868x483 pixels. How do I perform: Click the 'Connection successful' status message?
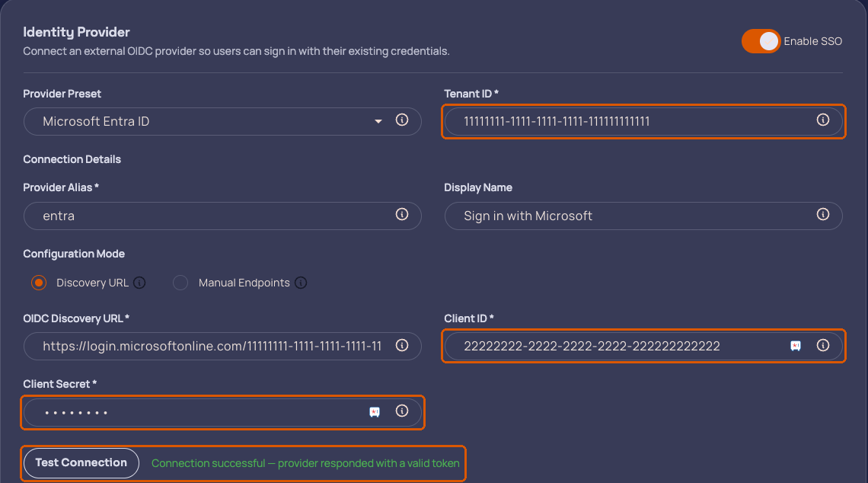(305, 463)
